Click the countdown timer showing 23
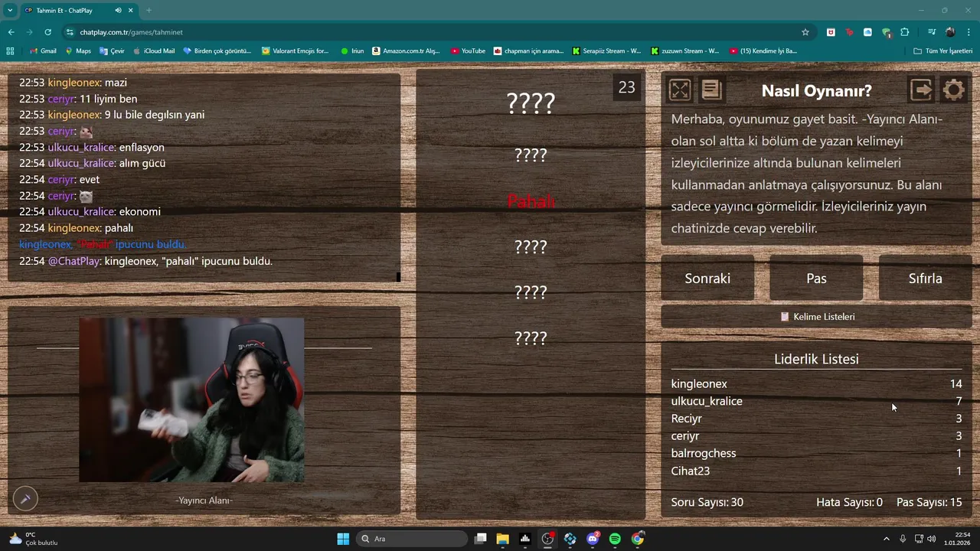 (x=626, y=87)
